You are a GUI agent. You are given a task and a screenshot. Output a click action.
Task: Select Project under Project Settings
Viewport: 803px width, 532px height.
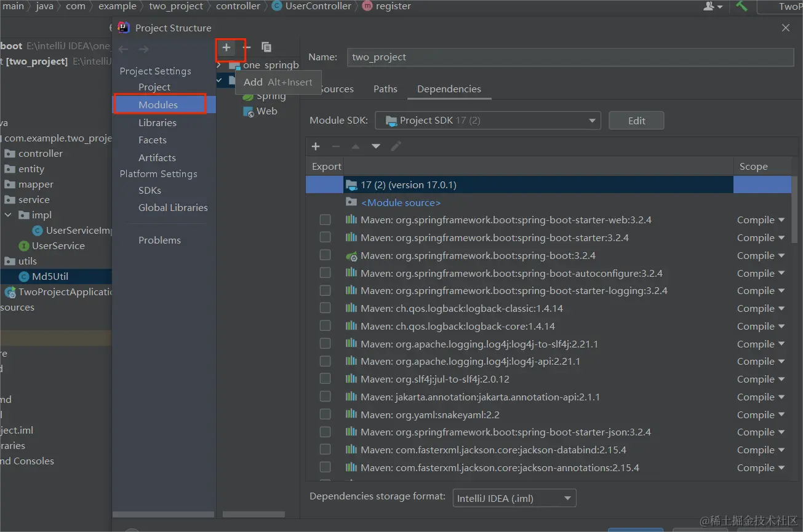[154, 87]
